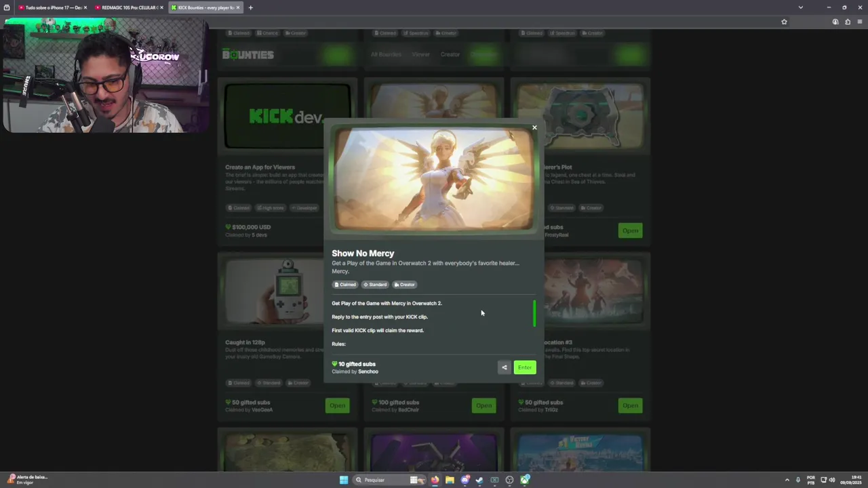
Task: Open the Bounties logo on the background page
Action: pyautogui.click(x=248, y=55)
